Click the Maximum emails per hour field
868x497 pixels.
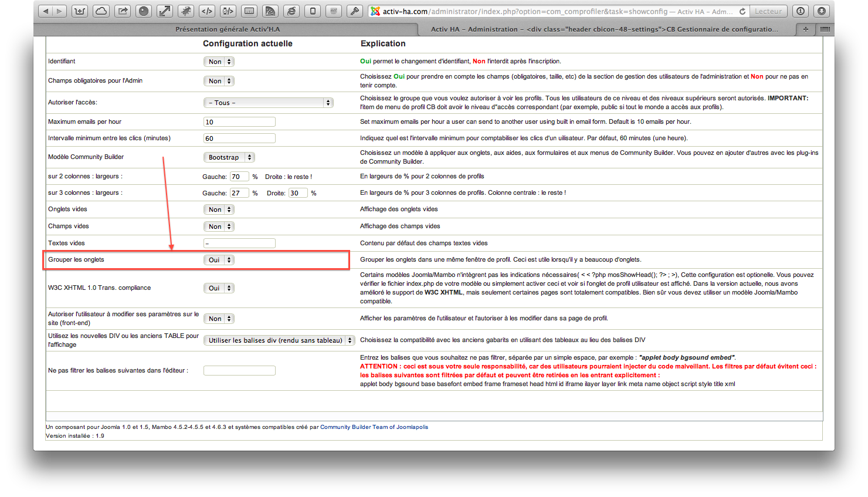click(x=239, y=122)
